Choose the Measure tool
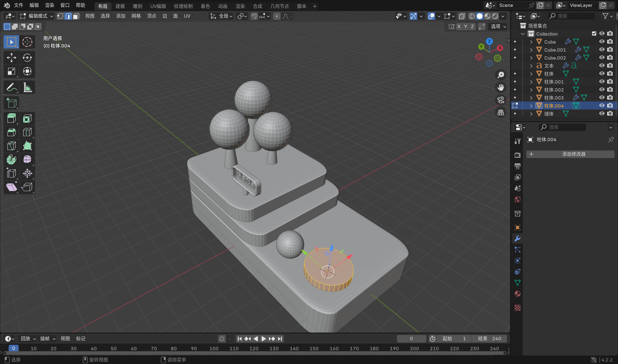The height and width of the screenshot is (364, 618). (27, 87)
